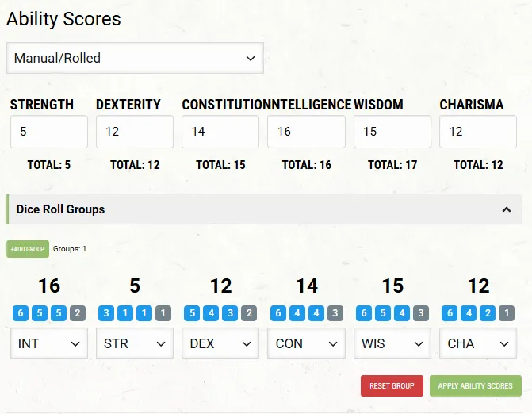Open the CON ability assignment dropdown
Screen dimensions: 532x414
pyautogui.click(x=306, y=343)
